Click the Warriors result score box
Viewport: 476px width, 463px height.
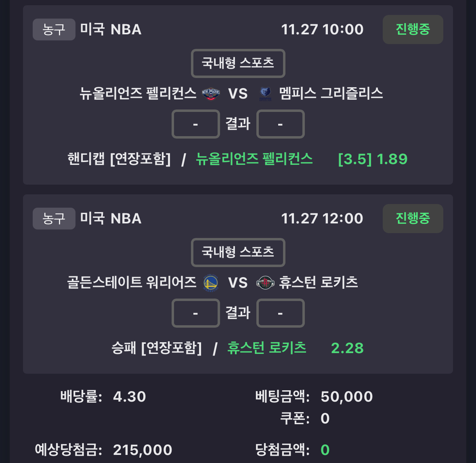click(196, 313)
